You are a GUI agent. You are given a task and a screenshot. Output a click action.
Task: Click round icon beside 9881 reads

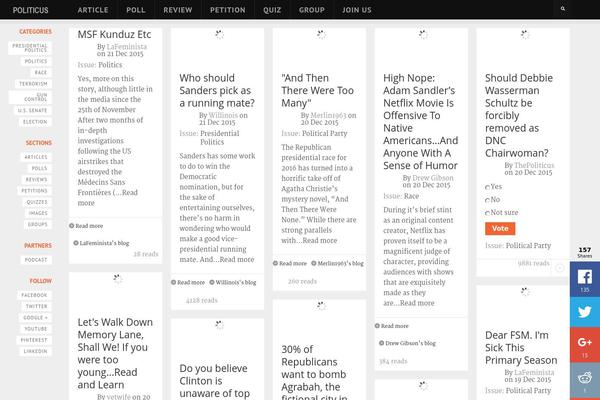[559, 268]
